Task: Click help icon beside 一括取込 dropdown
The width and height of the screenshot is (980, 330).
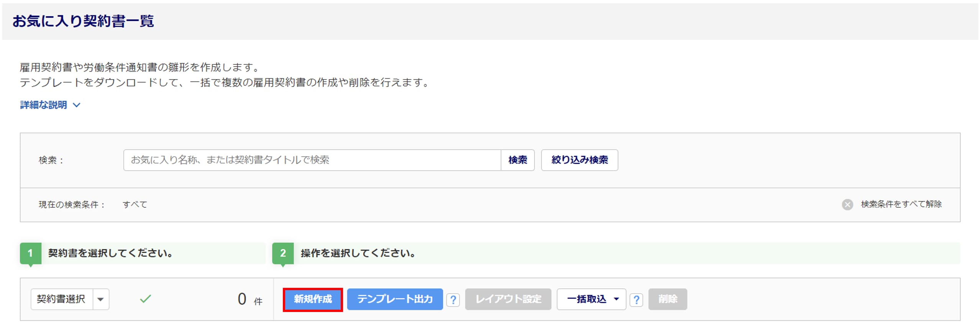Action: (636, 299)
